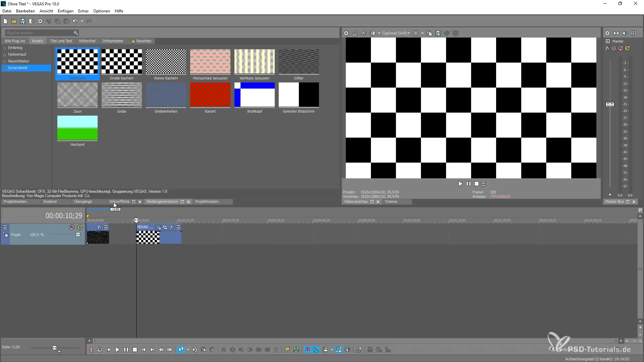Mute the video track
644x362 pixels.
(72, 227)
